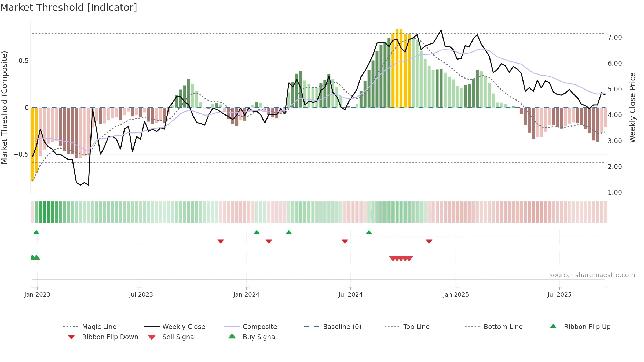Click the red flip-down marker around November 2024
Screen dimensions: 644x362
pos(429,242)
